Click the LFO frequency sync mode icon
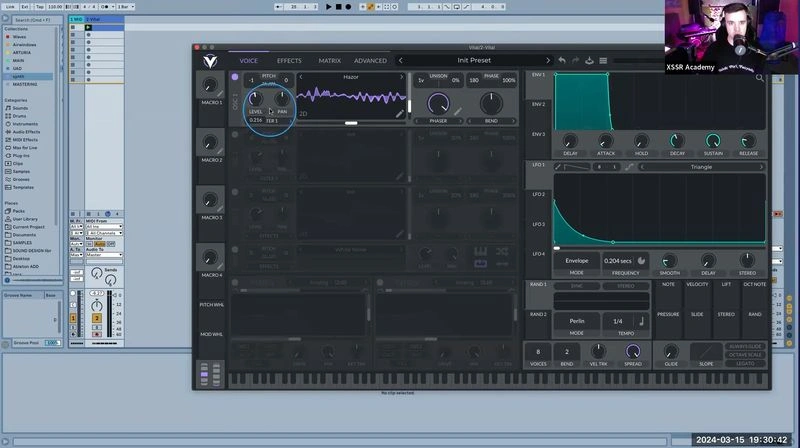 click(641, 261)
